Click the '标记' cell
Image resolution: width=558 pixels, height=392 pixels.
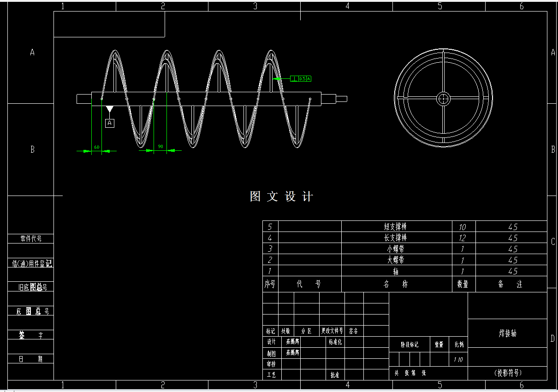click(271, 331)
